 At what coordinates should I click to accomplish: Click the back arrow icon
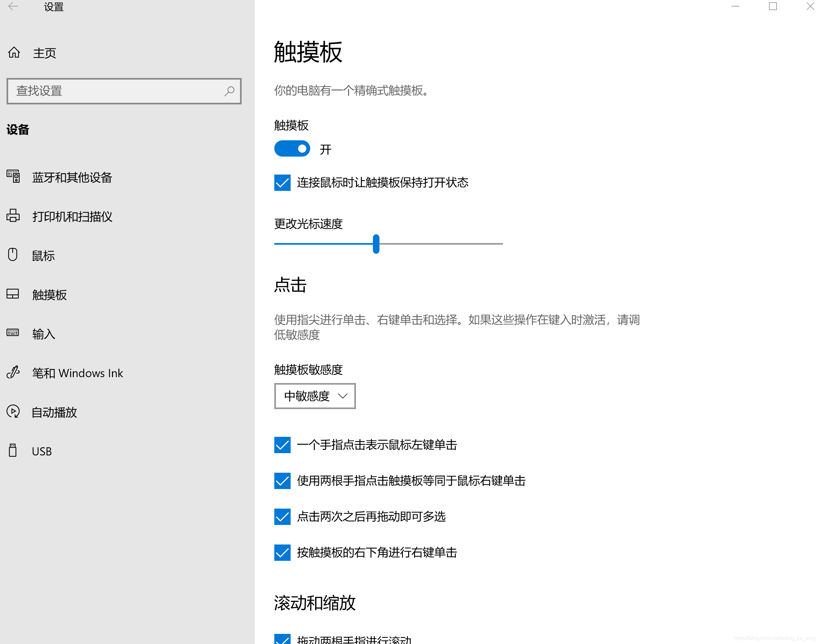pyautogui.click(x=13, y=7)
